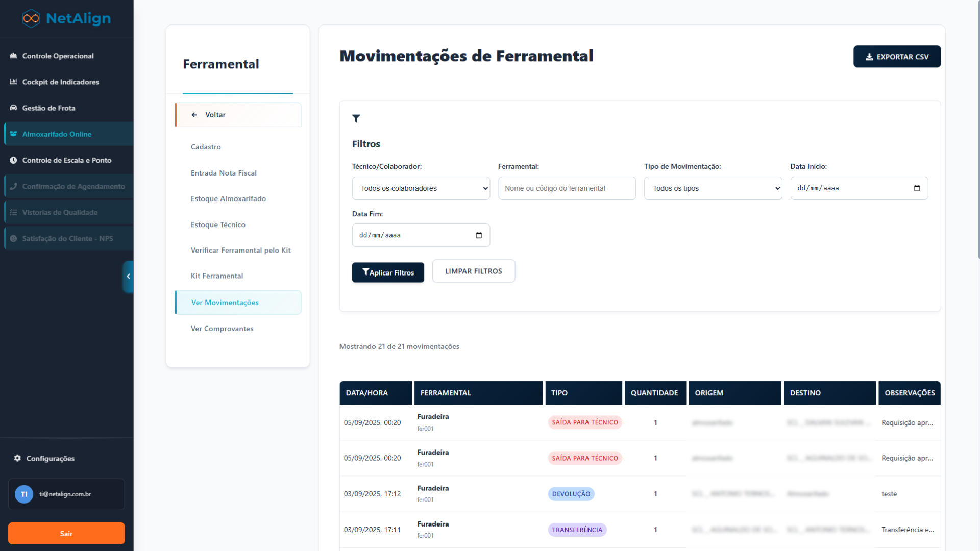Click the Controle de Escala clock icon
The image size is (980, 551).
point(13,160)
